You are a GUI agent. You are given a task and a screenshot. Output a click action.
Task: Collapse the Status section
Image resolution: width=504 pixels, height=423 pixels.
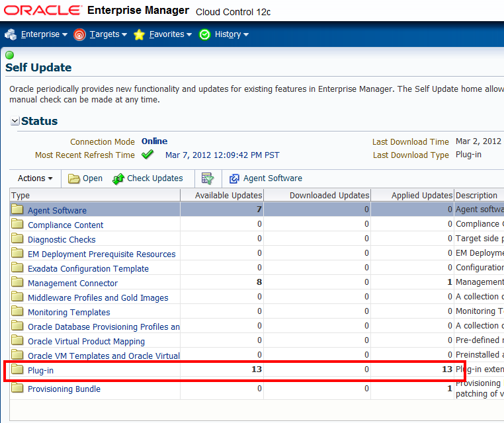click(x=15, y=121)
